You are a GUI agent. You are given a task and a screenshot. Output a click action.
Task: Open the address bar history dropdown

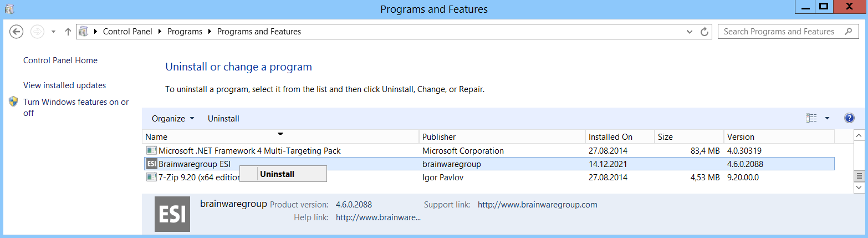point(690,32)
